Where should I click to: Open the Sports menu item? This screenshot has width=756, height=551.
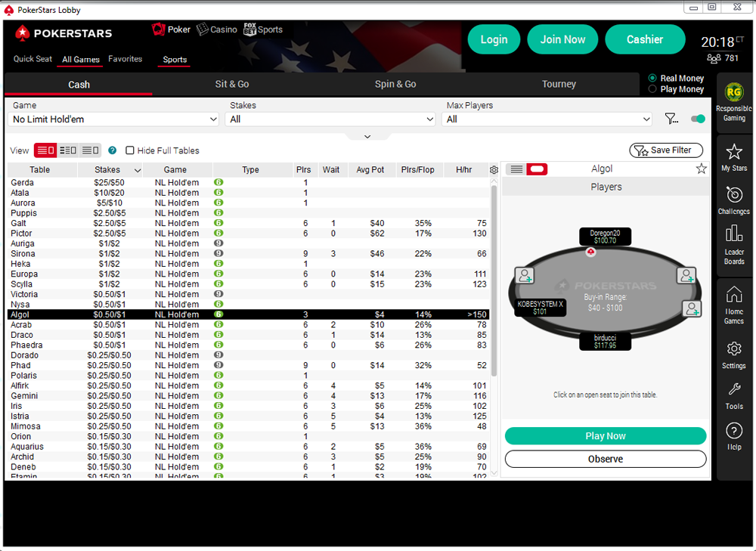pos(175,59)
